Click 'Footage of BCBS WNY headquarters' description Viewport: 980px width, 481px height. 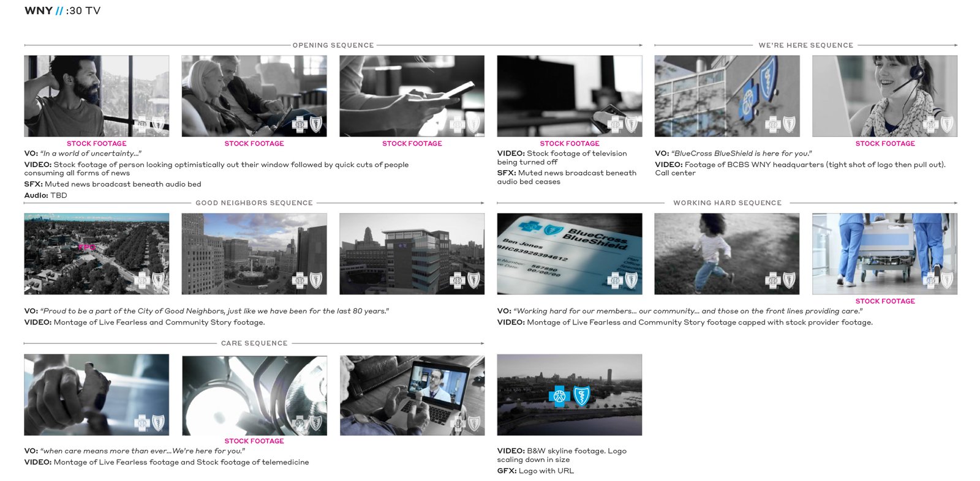click(800, 169)
